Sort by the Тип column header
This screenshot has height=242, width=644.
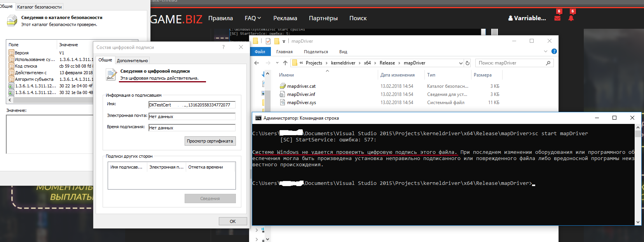pyautogui.click(x=431, y=75)
